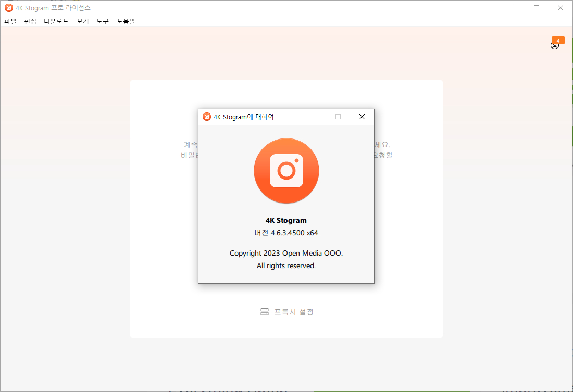Click the 4K Stogram icon in main title bar
Image resolution: width=573 pixels, height=392 pixels.
[9, 8]
